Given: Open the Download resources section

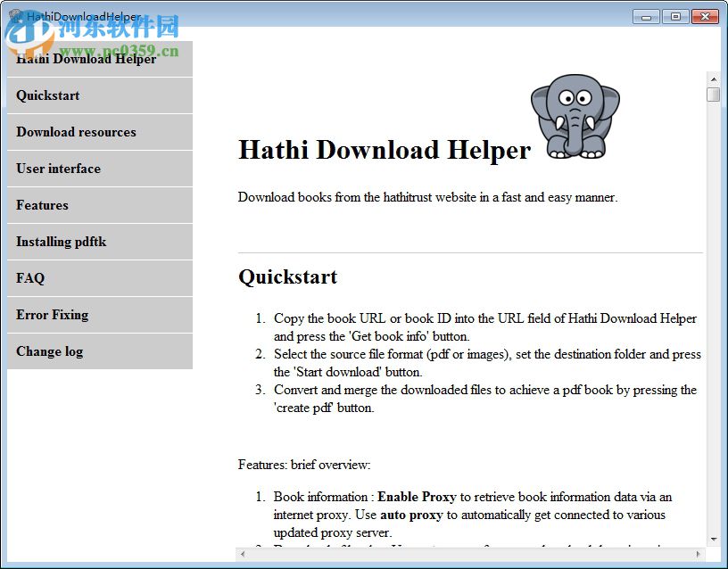Looking at the screenshot, I should tap(76, 132).
